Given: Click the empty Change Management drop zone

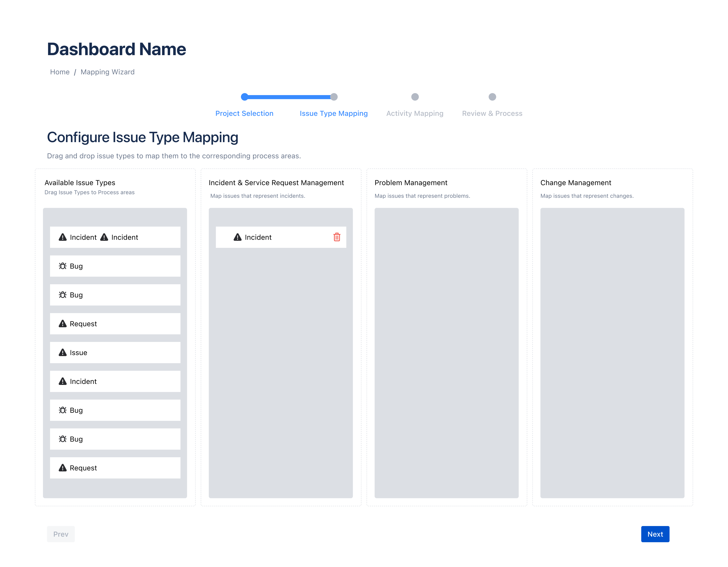Looking at the screenshot, I should [612, 353].
